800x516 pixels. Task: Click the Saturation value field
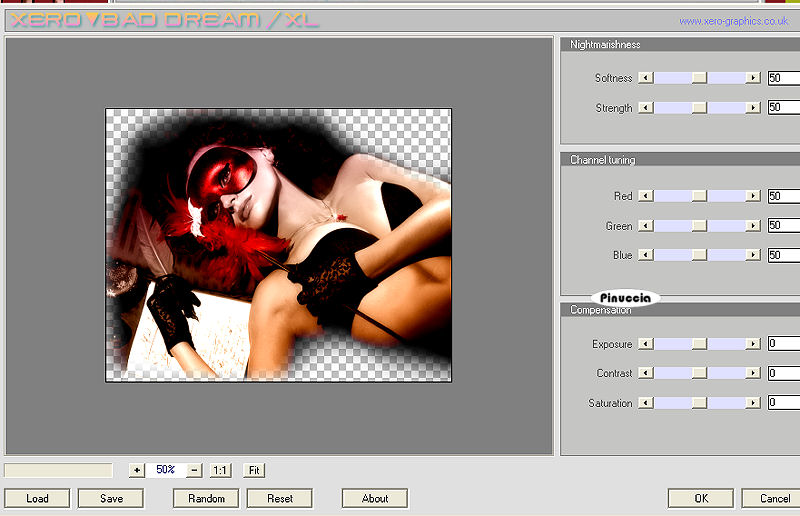coord(784,402)
